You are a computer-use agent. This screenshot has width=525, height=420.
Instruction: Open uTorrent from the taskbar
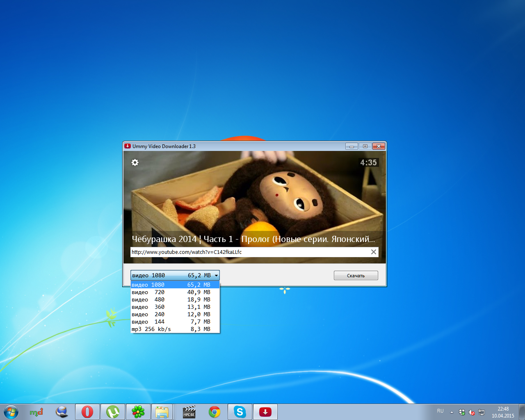[113, 412]
